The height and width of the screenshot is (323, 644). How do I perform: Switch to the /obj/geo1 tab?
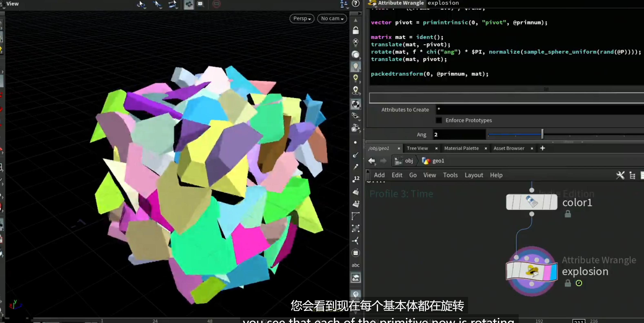[x=379, y=148]
